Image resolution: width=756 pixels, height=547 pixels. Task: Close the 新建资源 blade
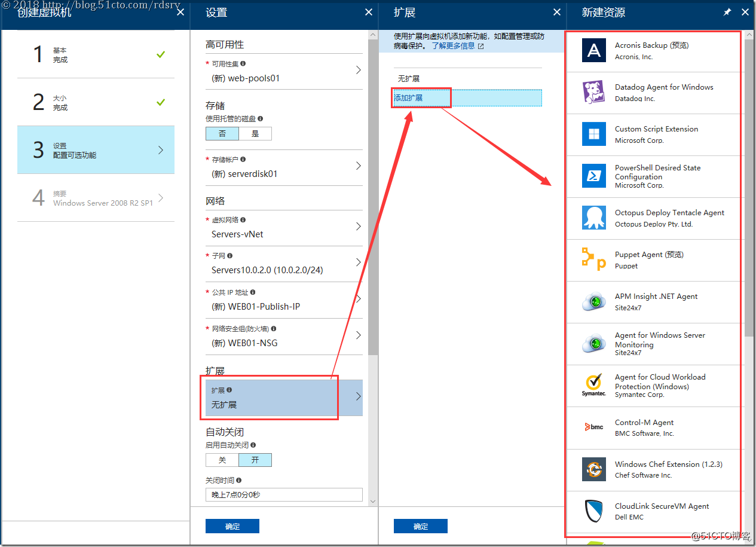[745, 12]
